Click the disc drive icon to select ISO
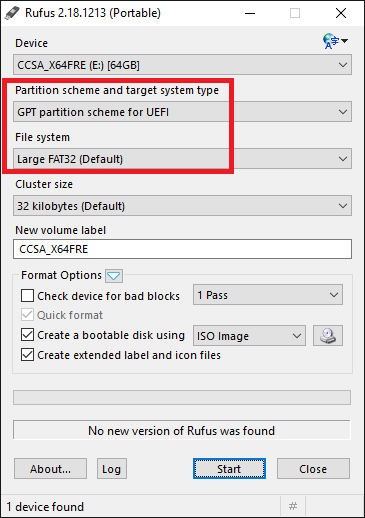Image resolution: width=365 pixels, height=518 pixels. point(328,335)
